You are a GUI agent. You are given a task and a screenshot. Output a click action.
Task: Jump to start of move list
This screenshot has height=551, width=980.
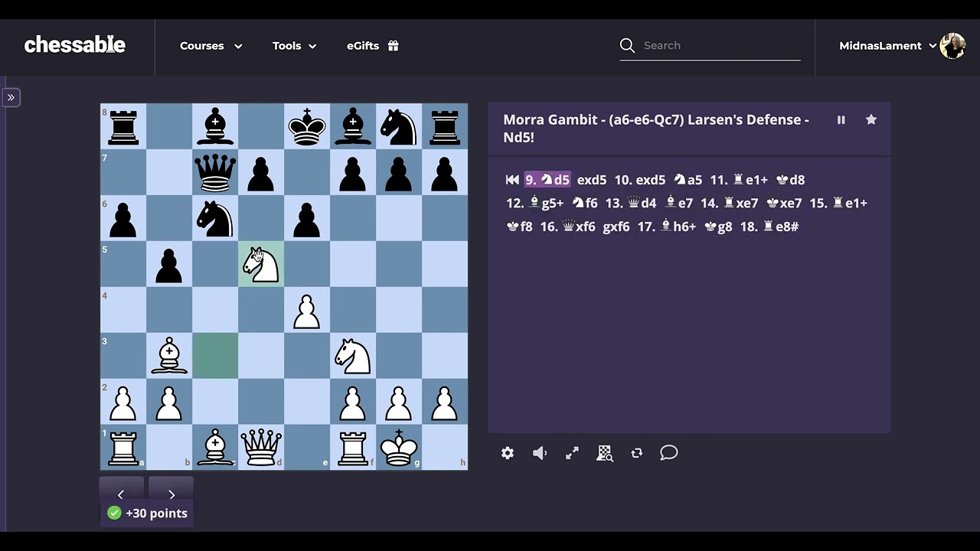pyautogui.click(x=512, y=180)
